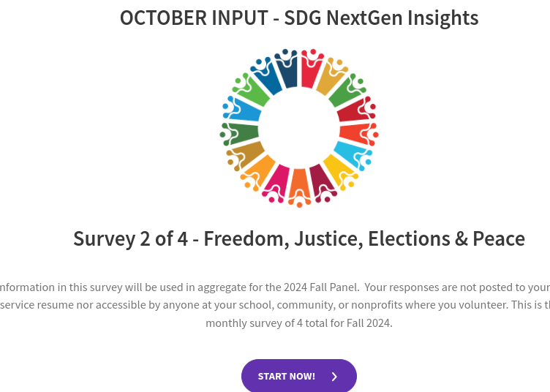The width and height of the screenshot is (550, 392).
Task: Click the bright red segment atop the wheel
Action: pos(310,73)
